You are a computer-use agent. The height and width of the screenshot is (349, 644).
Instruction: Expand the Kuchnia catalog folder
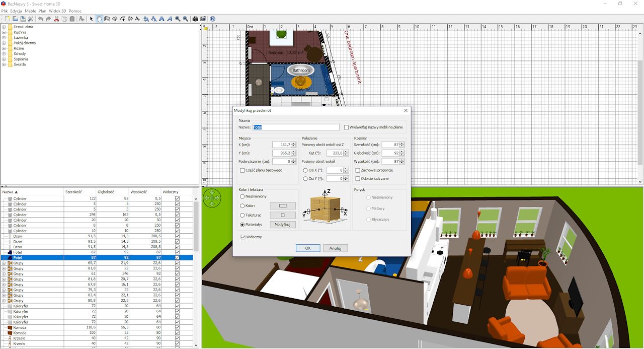point(4,32)
